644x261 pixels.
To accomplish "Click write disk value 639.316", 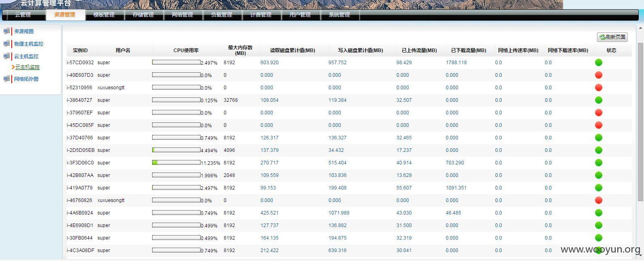I will point(337,250).
